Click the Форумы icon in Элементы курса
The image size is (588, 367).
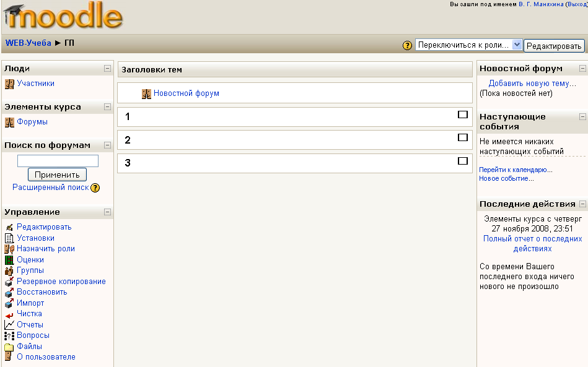[x=9, y=122]
